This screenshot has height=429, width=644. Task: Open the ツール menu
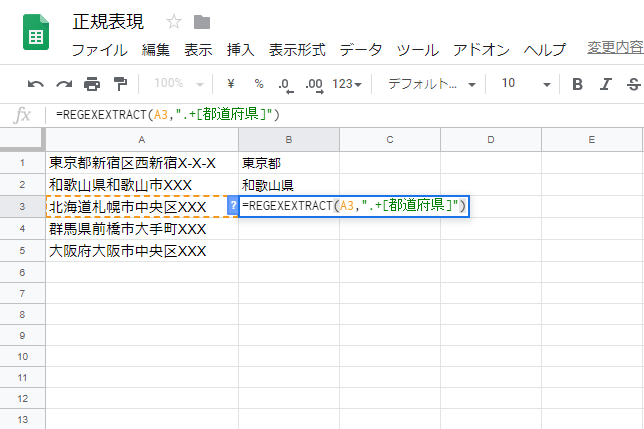418,50
